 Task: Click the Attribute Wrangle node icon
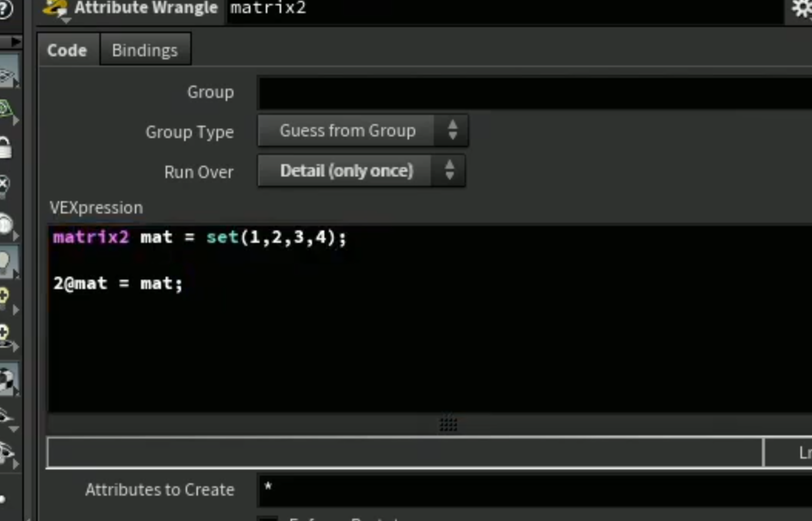click(x=55, y=9)
